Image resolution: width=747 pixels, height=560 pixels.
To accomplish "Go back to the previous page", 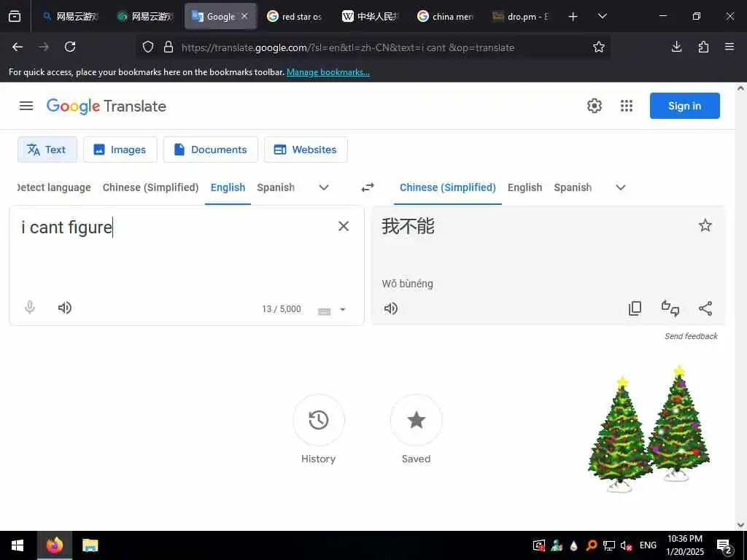I will pos(18,47).
